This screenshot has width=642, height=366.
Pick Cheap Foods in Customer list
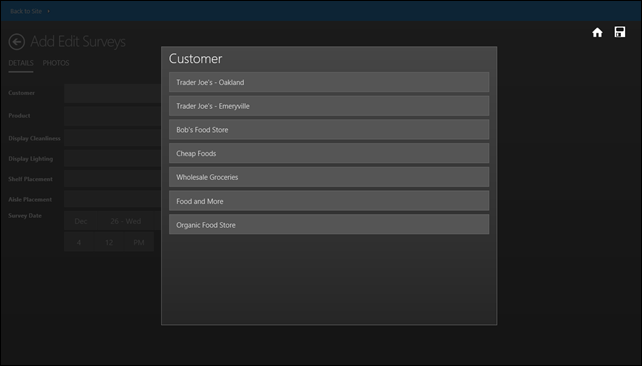(x=329, y=154)
